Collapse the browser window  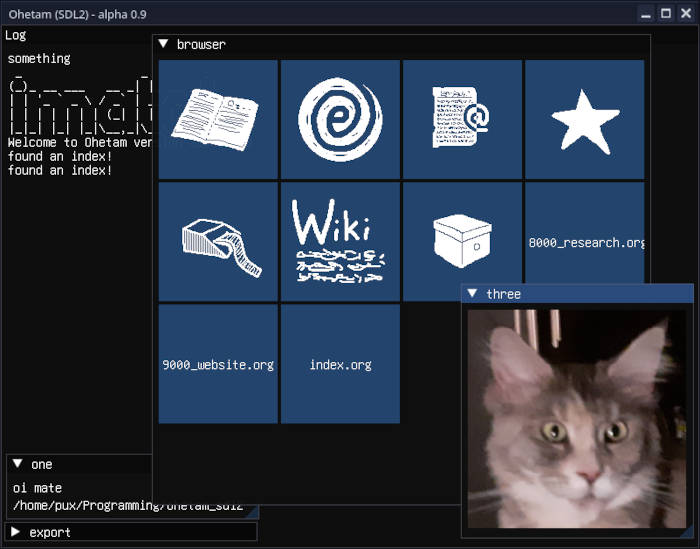pos(163,44)
